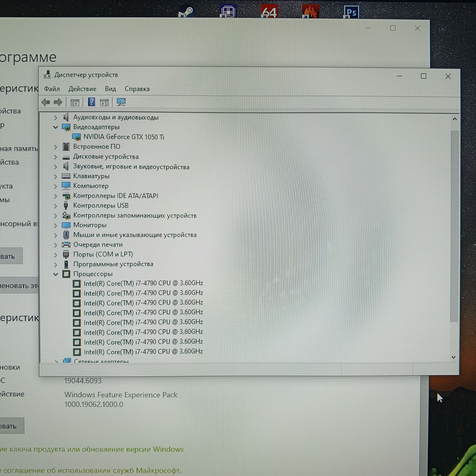Expand Аудиовходы и аудиовыходы node
Image resolution: width=476 pixels, height=476 pixels.
55,117
